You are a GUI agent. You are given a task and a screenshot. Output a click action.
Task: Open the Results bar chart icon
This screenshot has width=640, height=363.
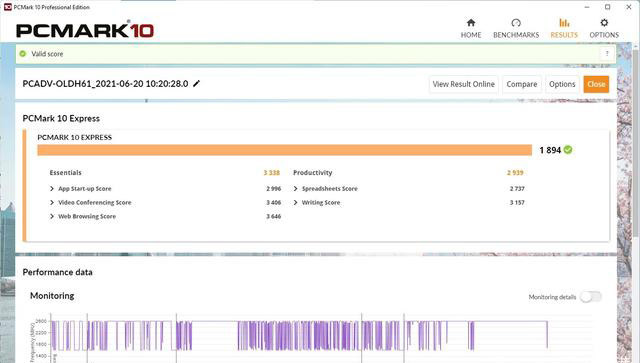pyautogui.click(x=564, y=23)
